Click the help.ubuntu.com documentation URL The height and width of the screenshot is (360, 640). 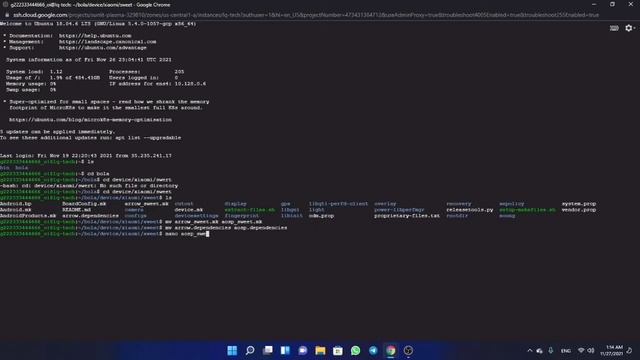tap(95, 36)
